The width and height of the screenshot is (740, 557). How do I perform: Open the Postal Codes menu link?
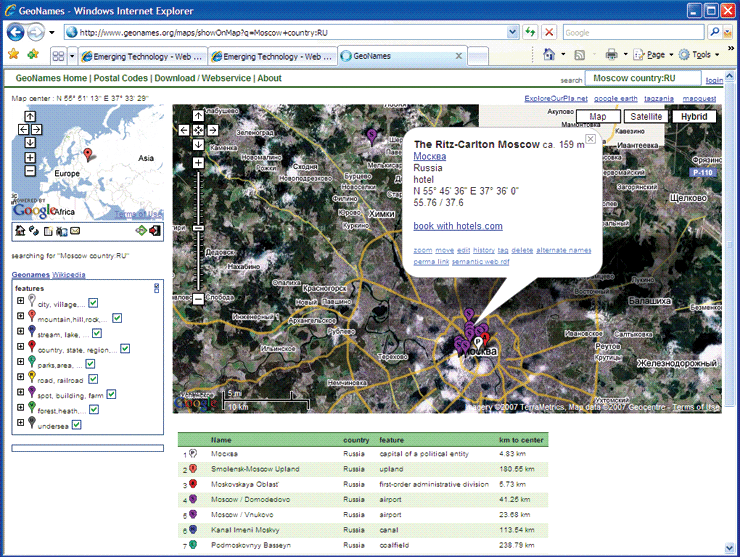pyautogui.click(x=121, y=78)
